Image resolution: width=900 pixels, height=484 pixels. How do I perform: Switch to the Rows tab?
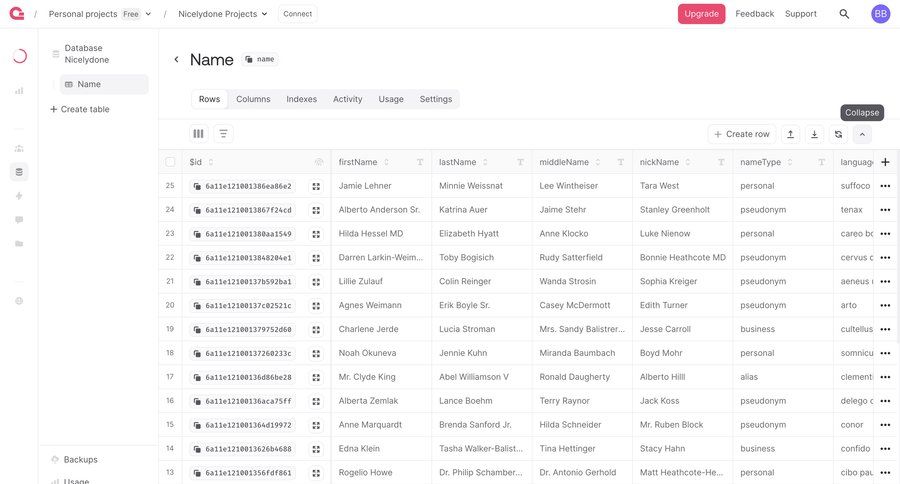210,99
